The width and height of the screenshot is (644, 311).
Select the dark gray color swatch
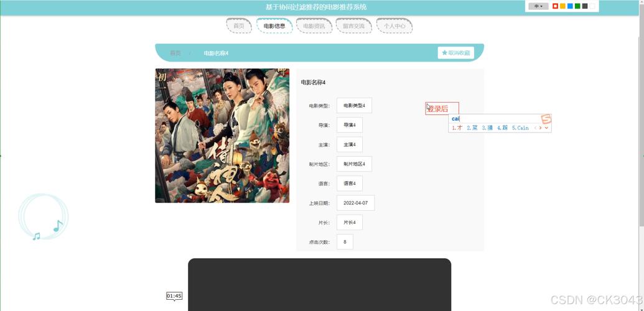[x=585, y=6]
